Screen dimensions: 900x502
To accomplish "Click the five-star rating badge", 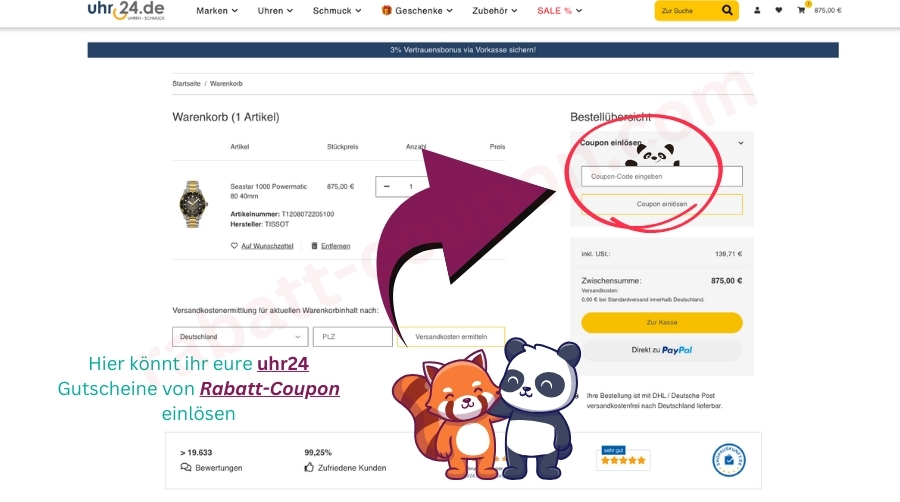I will point(623,458).
